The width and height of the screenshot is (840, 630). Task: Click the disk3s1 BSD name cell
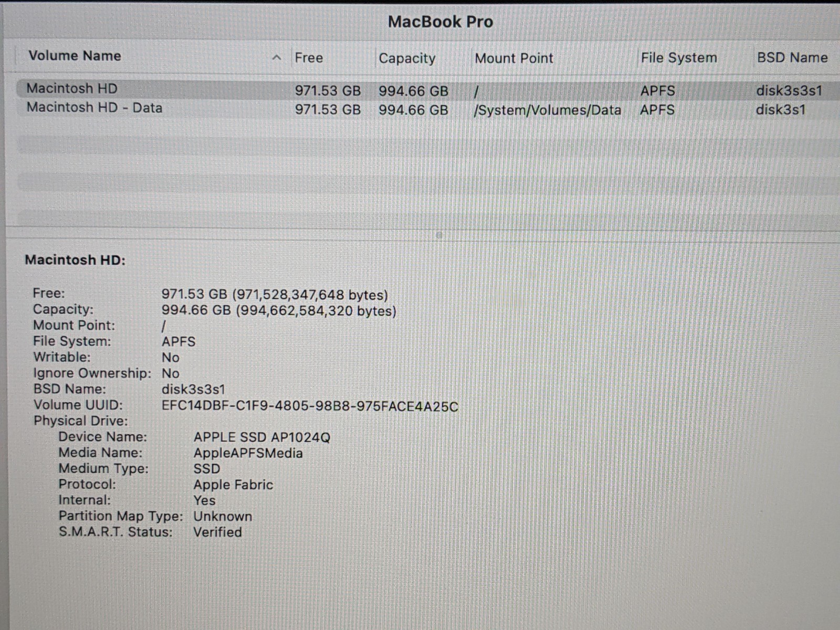pos(781,110)
